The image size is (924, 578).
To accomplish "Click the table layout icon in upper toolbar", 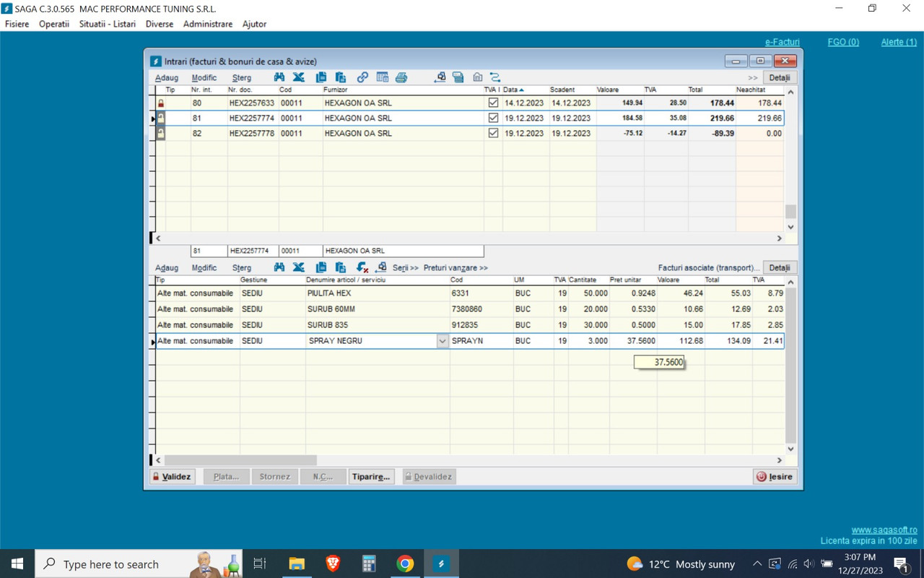I will (x=383, y=77).
